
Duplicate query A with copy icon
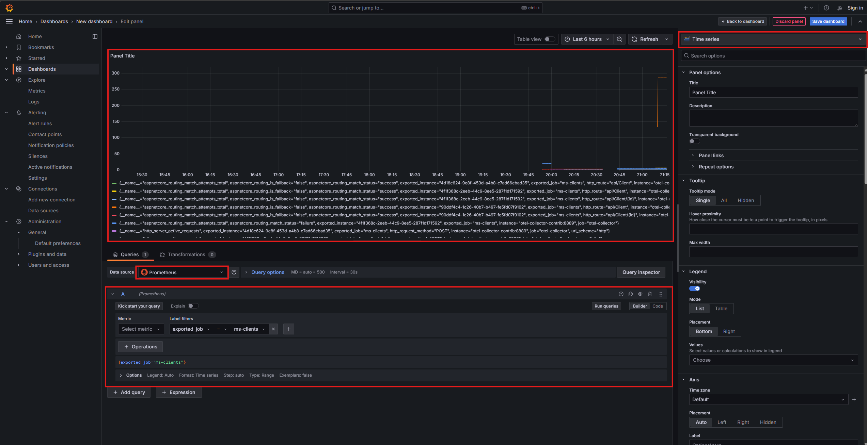click(x=630, y=294)
